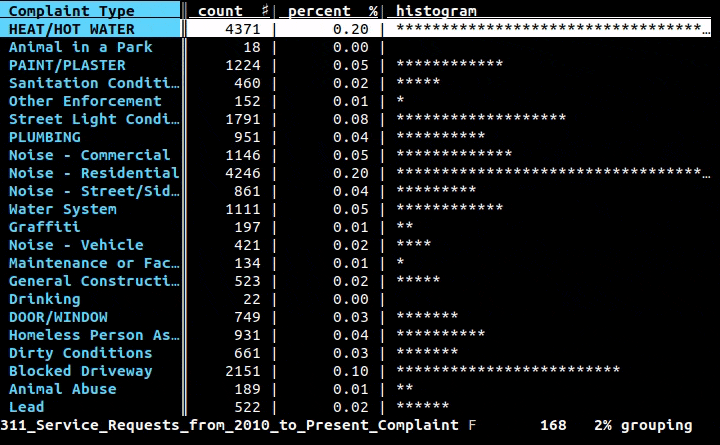Click the Noise - Commercial percent value
This screenshot has width=720, height=445.
pyautogui.click(x=351, y=155)
